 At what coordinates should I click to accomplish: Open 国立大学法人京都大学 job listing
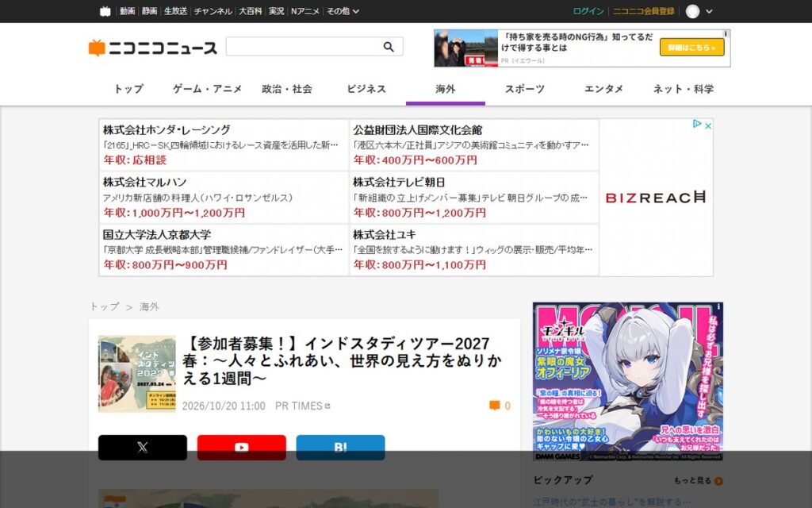tap(224, 250)
